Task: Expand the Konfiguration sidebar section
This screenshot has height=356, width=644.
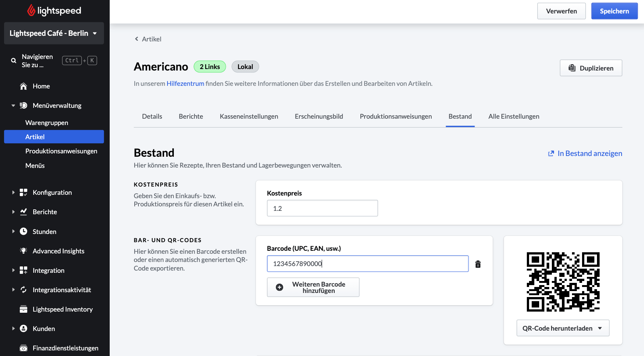Action: pyautogui.click(x=13, y=193)
